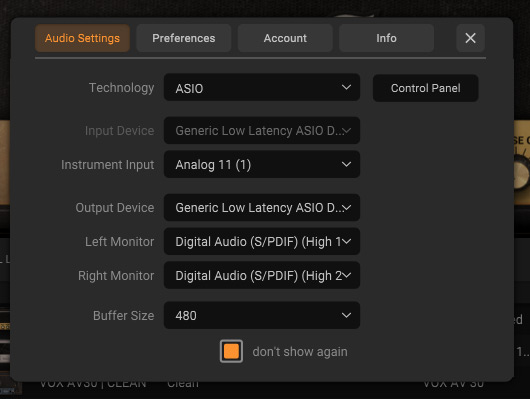
Task: Open the Output Device dropdown
Action: [262, 208]
